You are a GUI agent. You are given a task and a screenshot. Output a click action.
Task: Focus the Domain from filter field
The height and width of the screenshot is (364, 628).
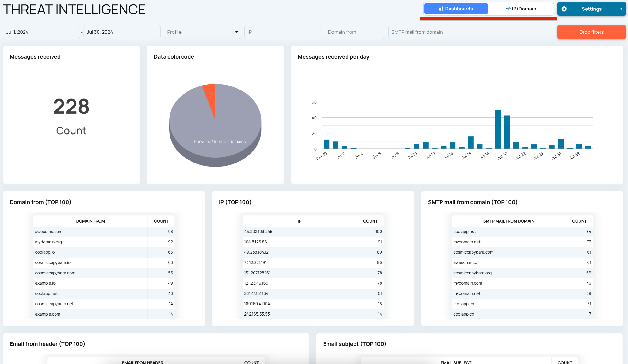click(x=354, y=32)
